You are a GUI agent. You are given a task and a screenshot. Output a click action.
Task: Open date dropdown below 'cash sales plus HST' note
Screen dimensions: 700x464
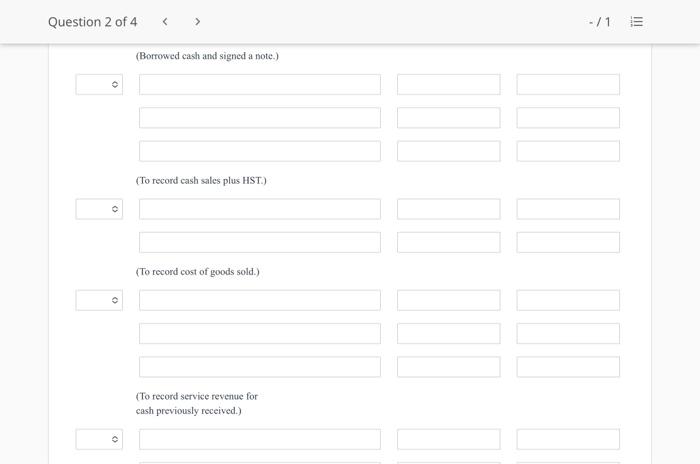pos(99,209)
